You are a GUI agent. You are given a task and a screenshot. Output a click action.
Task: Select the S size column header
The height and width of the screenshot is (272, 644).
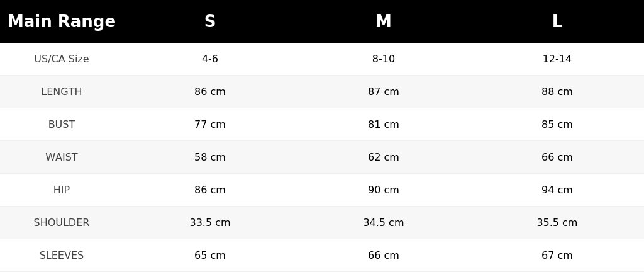[x=210, y=21]
